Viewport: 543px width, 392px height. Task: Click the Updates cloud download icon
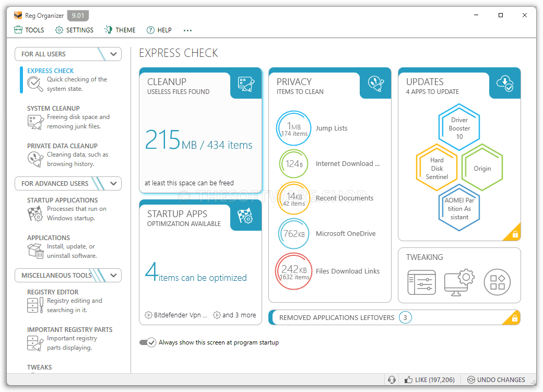click(505, 84)
